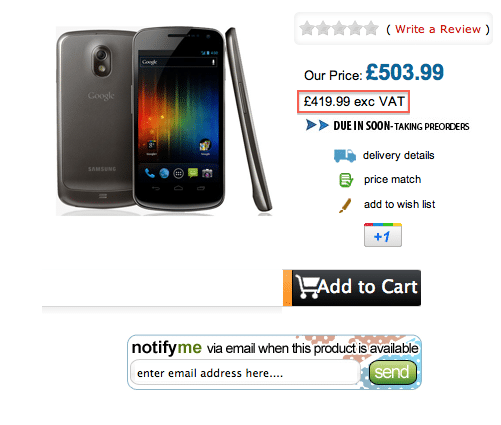Image resolution: width=501 pixels, height=425 pixels.
Task: Click the green send button
Action: click(x=393, y=372)
